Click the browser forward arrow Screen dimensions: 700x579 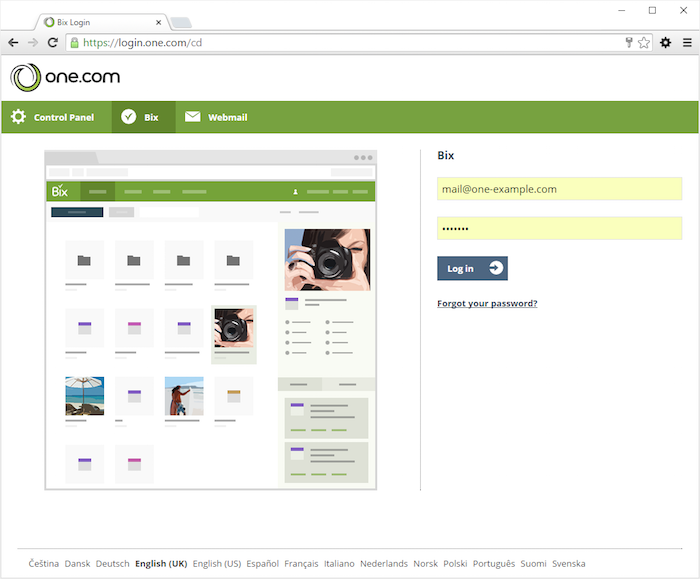tap(33, 42)
